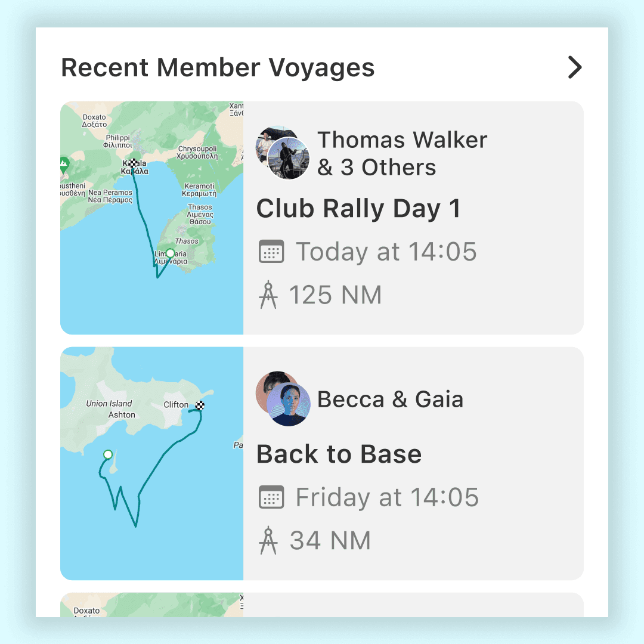Screen dimensions: 644x644
Task: Open third partially visible voyage card
Action: coord(321,605)
